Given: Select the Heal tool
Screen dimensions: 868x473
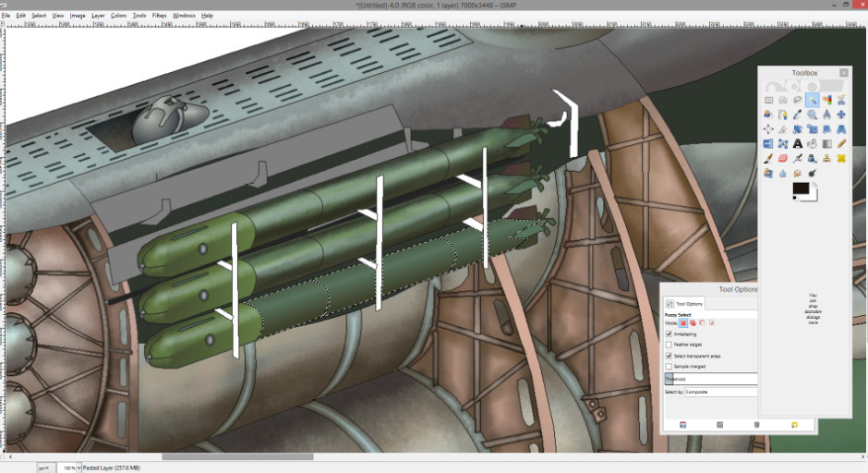Looking at the screenshot, I should 841,158.
